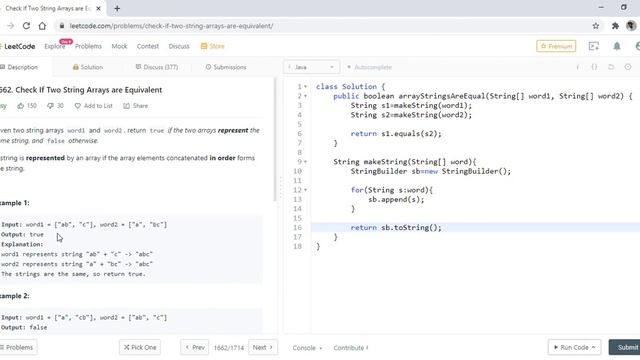Viewport: 640px width, 360px height.
Task: Collapse code fold arrow at line 1
Action: point(305,87)
